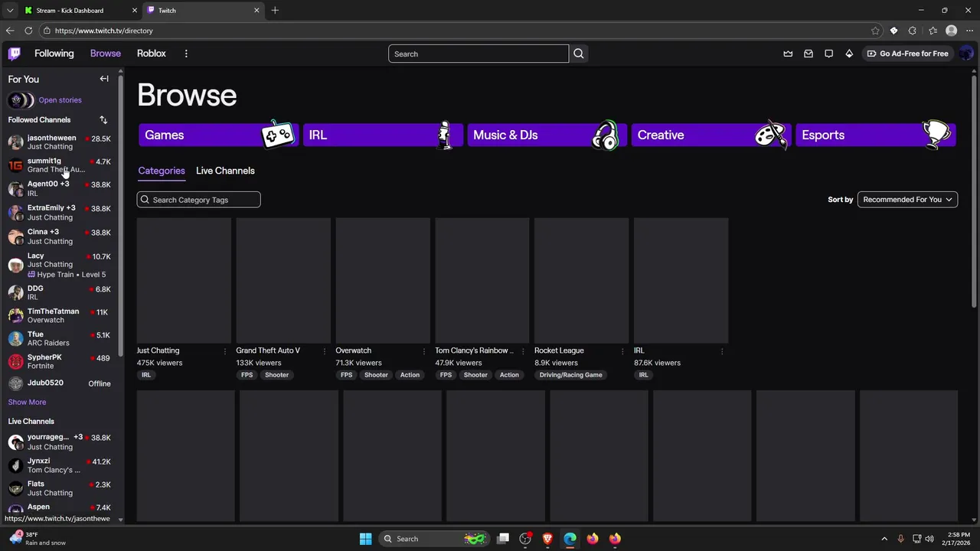Viewport: 980px width, 551px height.
Task: Open the IRL category banner
Action: point(382,135)
